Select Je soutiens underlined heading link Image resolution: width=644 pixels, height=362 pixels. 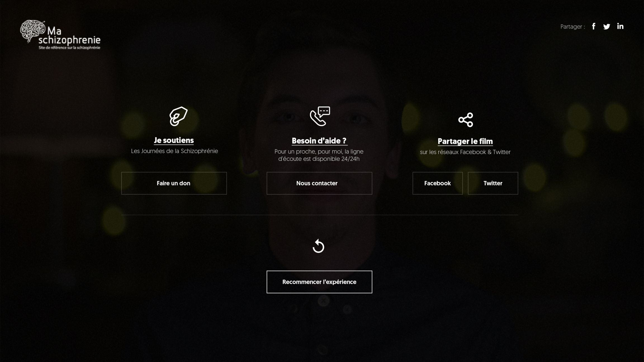[174, 140]
